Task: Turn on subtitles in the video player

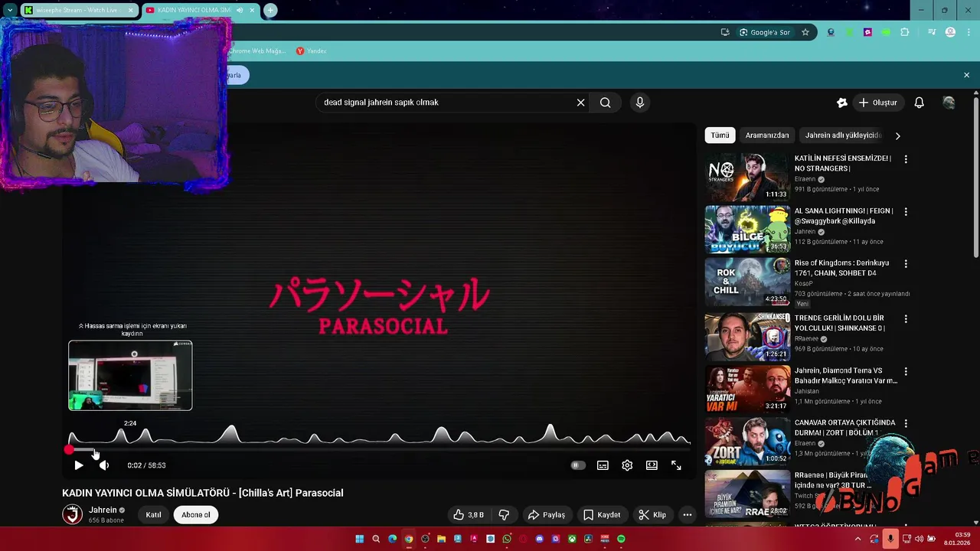Action: (x=603, y=465)
